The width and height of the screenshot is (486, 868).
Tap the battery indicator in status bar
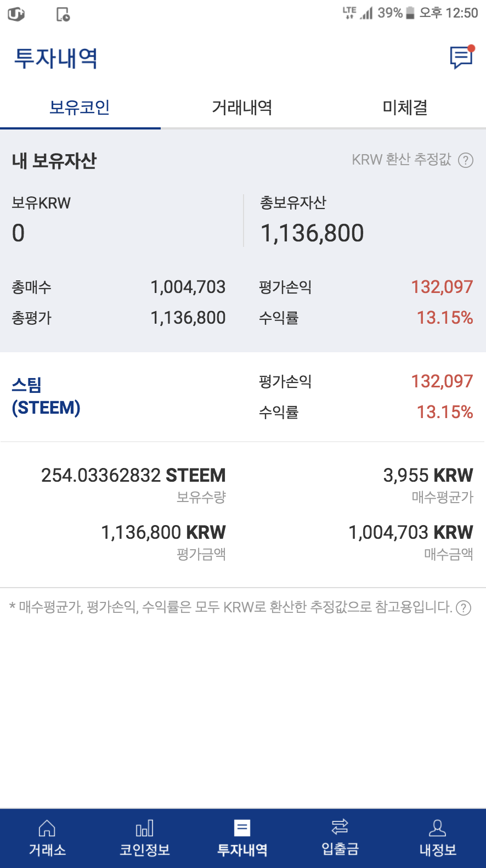(410, 13)
